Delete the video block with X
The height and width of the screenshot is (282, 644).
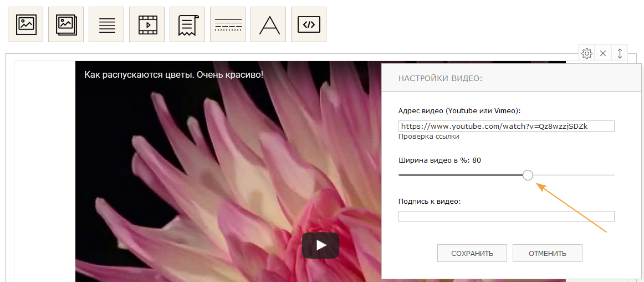603,53
